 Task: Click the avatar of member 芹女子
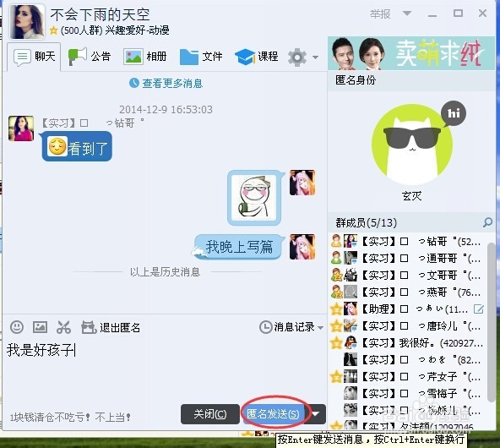click(x=351, y=376)
